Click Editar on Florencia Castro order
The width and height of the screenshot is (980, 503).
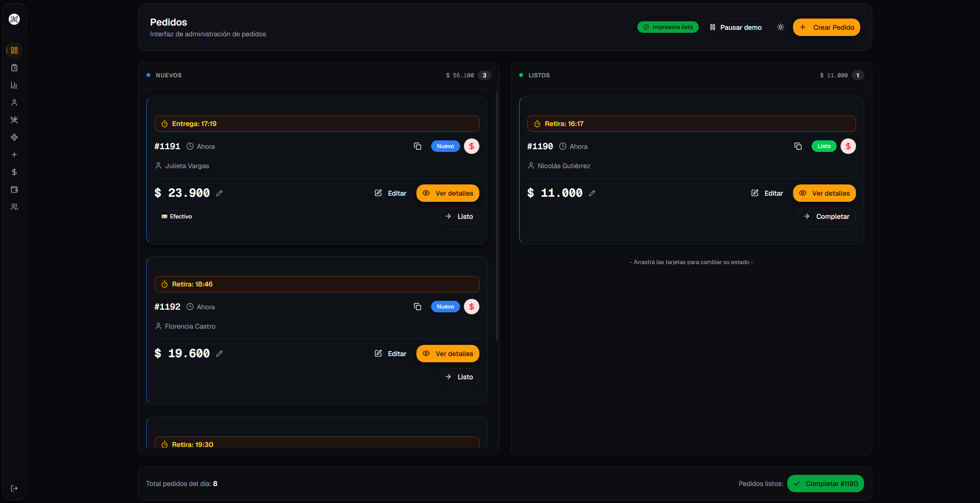click(x=390, y=353)
